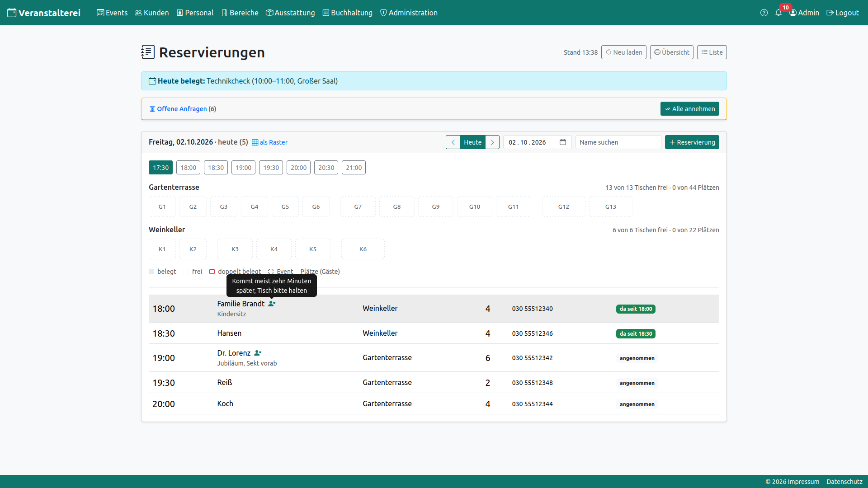Go to next day arrow

tap(492, 142)
